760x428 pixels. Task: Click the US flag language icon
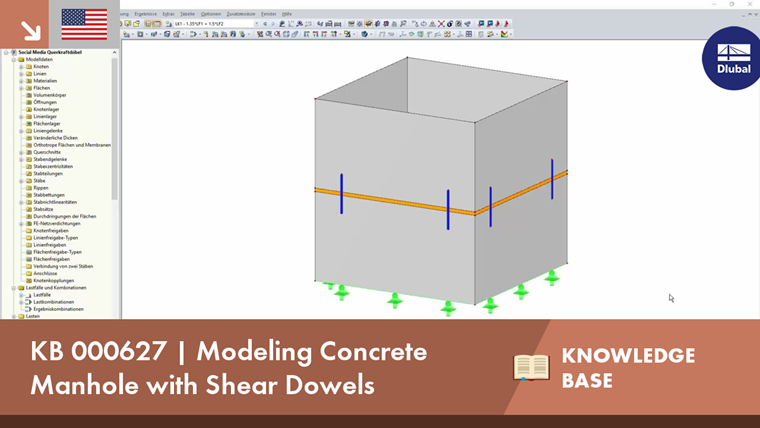[84, 24]
